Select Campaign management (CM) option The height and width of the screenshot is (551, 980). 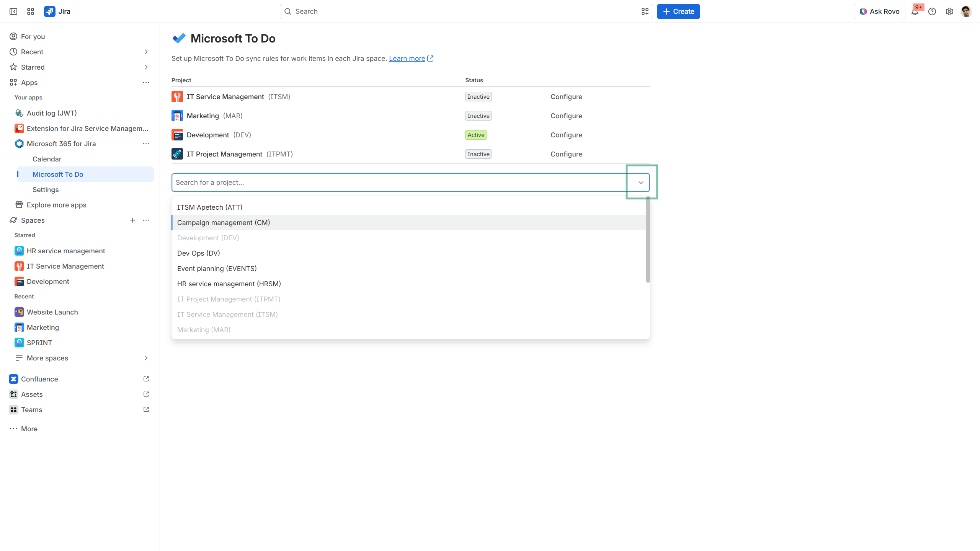point(409,223)
